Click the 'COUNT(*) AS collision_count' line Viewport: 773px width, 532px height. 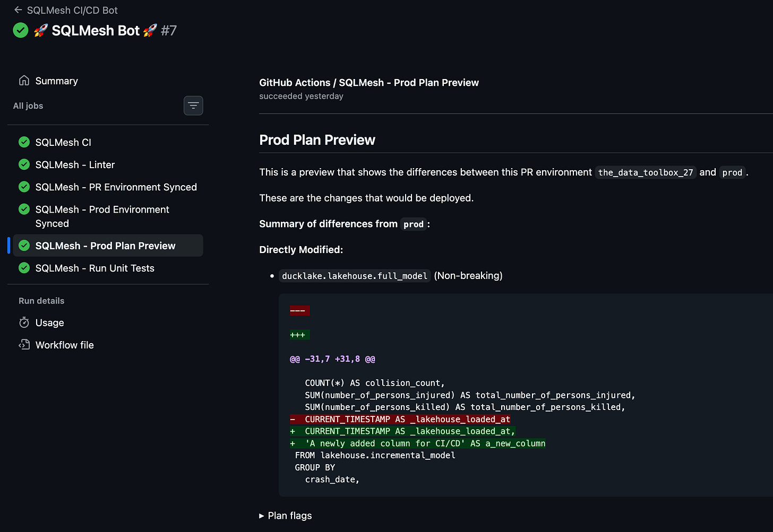coord(375,383)
